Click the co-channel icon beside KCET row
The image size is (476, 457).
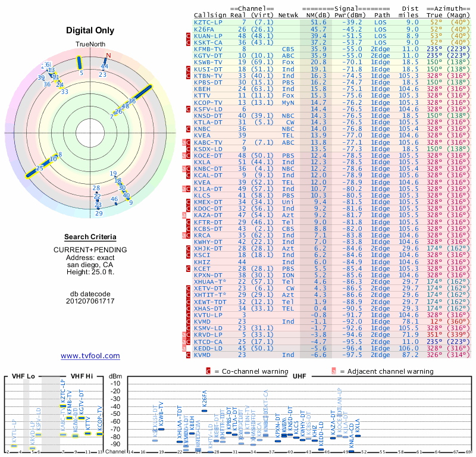point(188,268)
